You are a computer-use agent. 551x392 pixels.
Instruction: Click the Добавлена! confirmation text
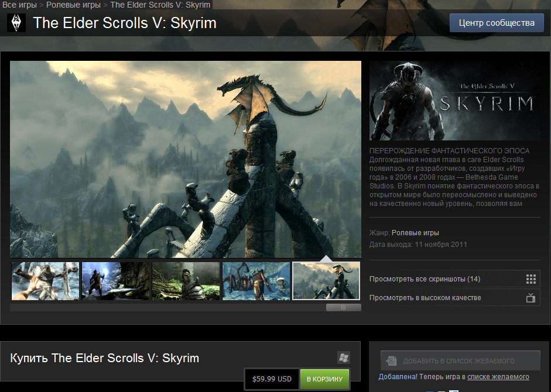(398, 377)
